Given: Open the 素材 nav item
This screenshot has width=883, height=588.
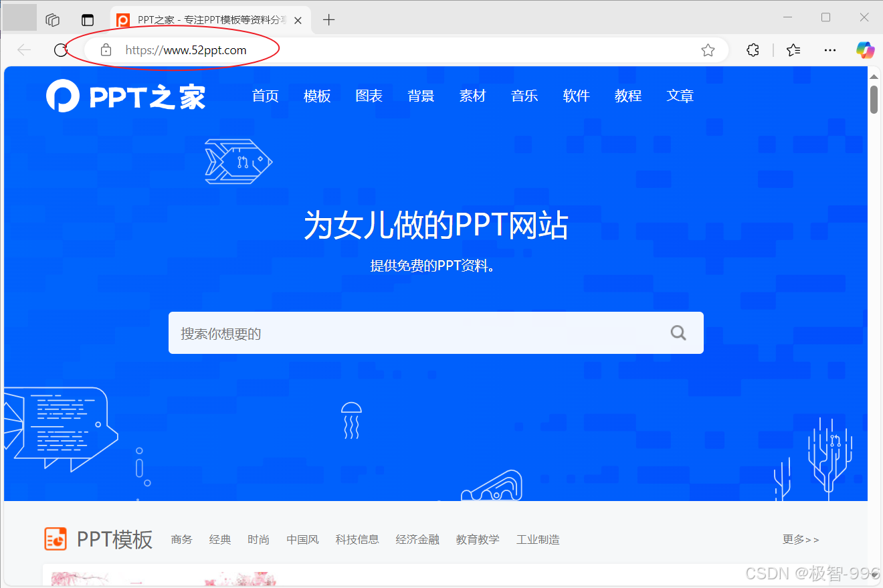Looking at the screenshot, I should click(472, 96).
